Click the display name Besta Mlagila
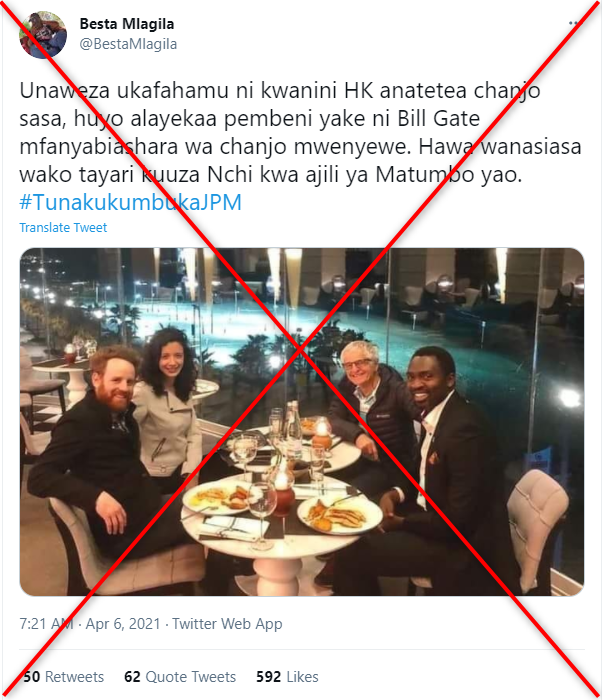The image size is (602, 700). pyautogui.click(x=127, y=24)
